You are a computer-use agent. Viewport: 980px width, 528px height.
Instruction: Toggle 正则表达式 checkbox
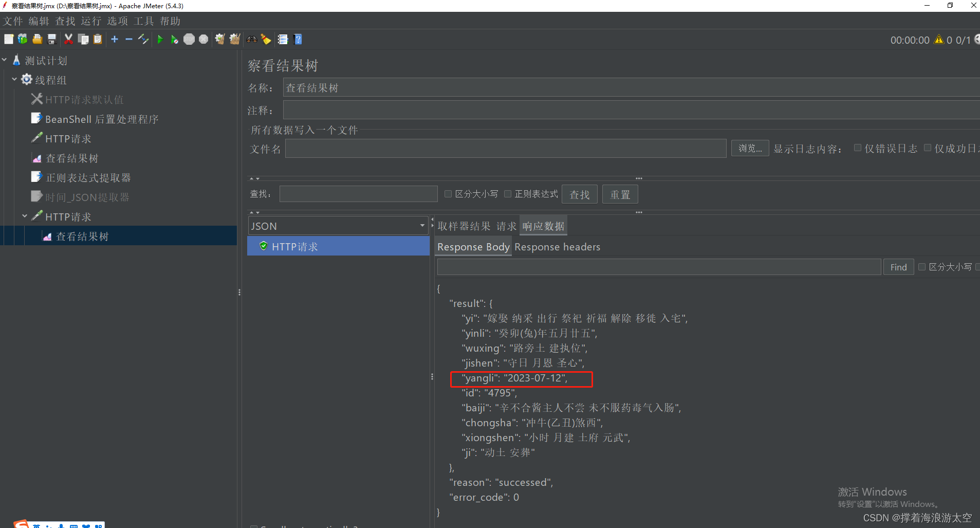pyautogui.click(x=508, y=194)
